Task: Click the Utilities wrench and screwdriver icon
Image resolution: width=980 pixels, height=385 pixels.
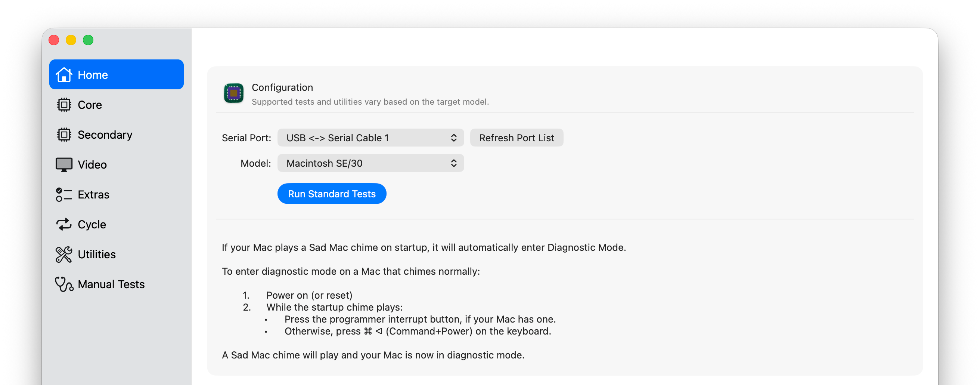Action: (63, 255)
